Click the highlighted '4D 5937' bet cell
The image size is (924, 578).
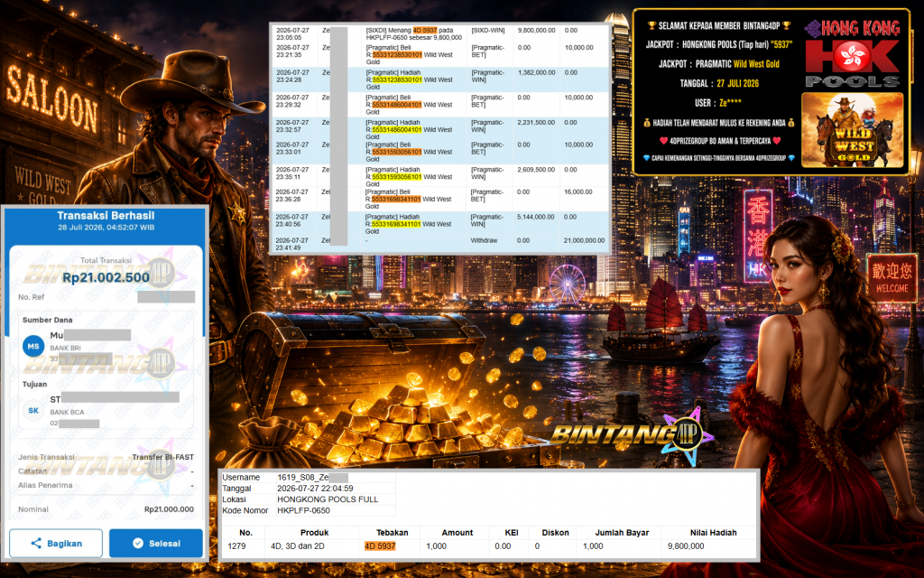pos(380,546)
